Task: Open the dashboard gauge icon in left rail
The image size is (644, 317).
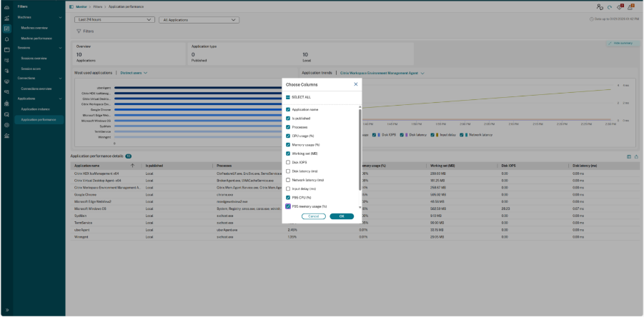Action: click(6, 8)
